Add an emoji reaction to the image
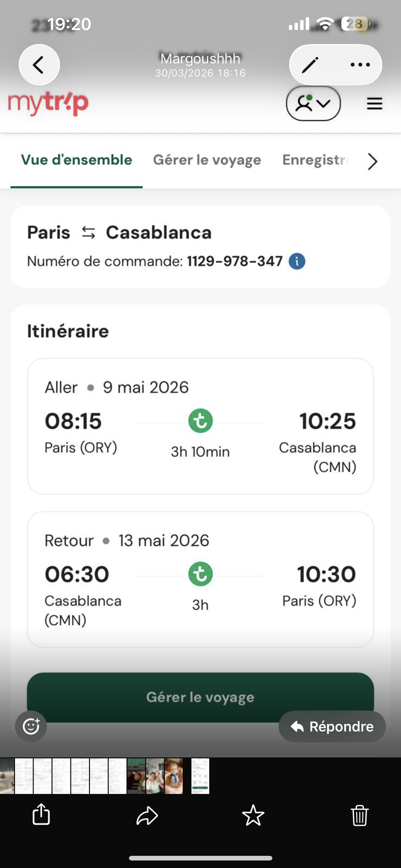Screen dimensions: 401x868 (x=31, y=726)
